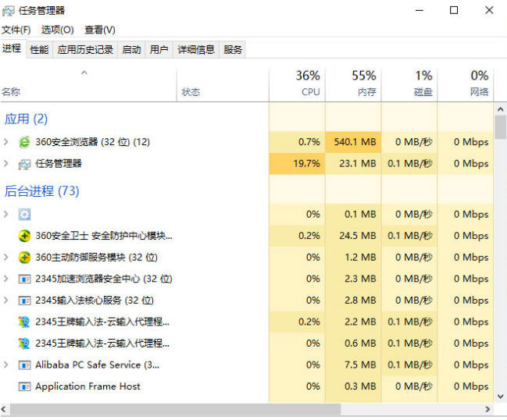Click the 2345加速浏览器安全中心 icon
Viewport: 507px width, 420px height.
coord(24,279)
